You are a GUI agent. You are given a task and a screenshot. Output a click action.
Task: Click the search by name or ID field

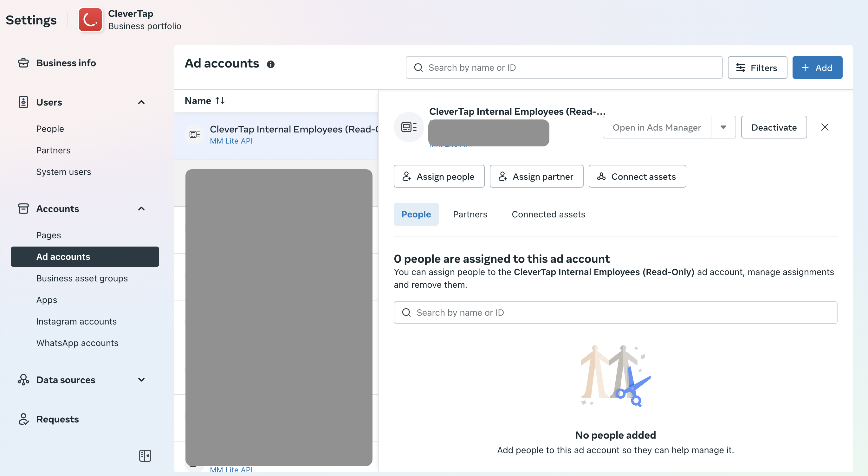564,68
